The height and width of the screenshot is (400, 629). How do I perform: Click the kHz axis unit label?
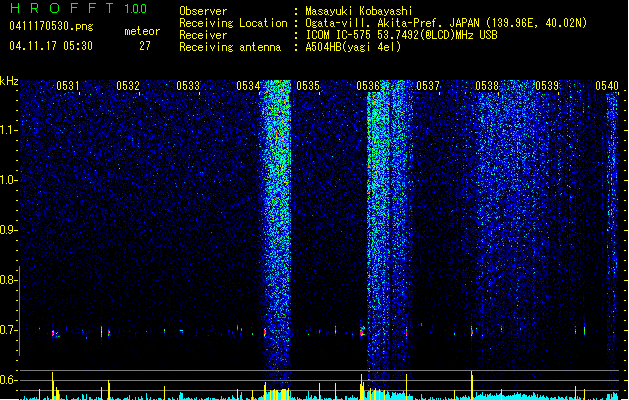pos(9,81)
